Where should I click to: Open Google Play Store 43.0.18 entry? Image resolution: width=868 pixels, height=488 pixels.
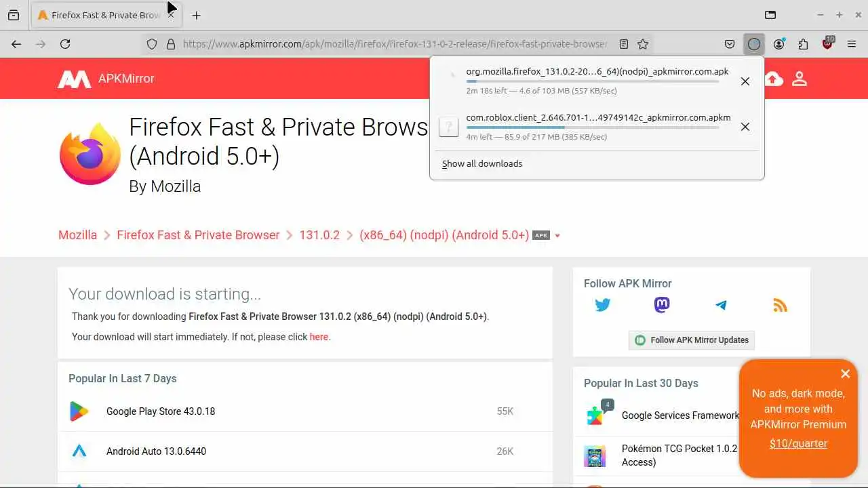point(161,411)
